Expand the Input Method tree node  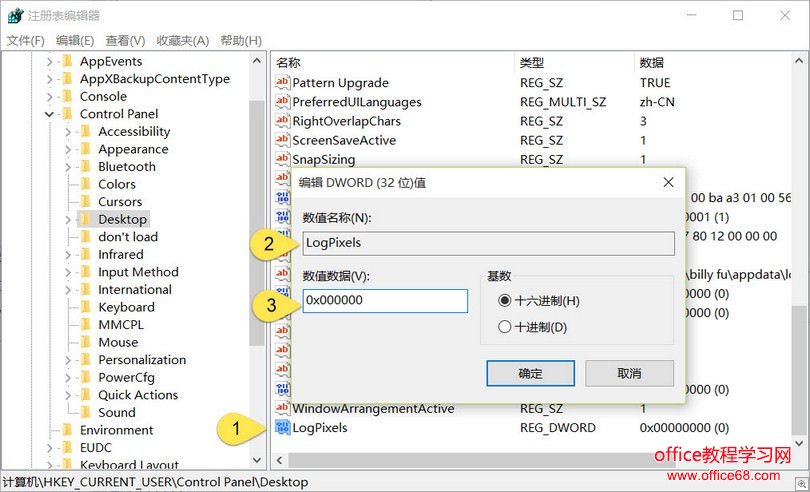[x=68, y=273]
